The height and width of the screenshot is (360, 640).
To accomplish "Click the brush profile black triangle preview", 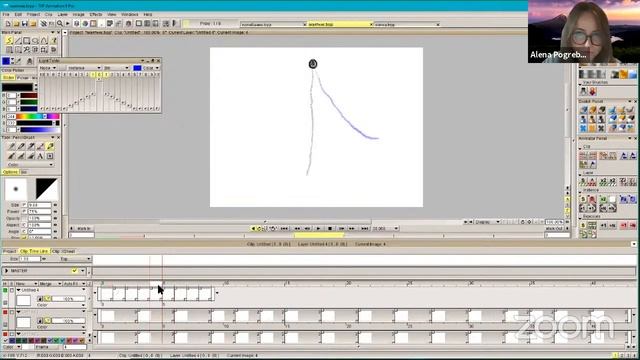I will click(47, 189).
